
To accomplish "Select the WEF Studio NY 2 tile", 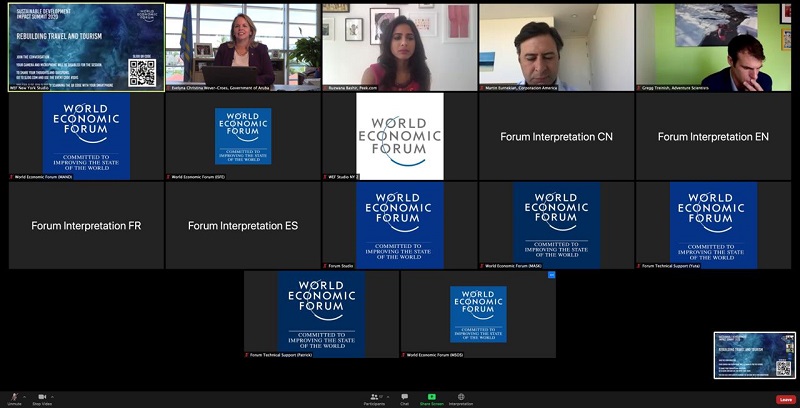I will pos(399,136).
